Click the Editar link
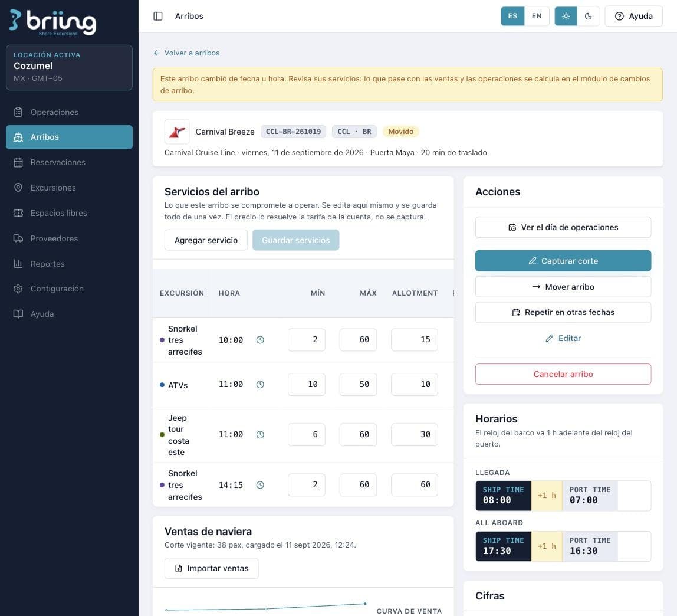 click(563, 338)
